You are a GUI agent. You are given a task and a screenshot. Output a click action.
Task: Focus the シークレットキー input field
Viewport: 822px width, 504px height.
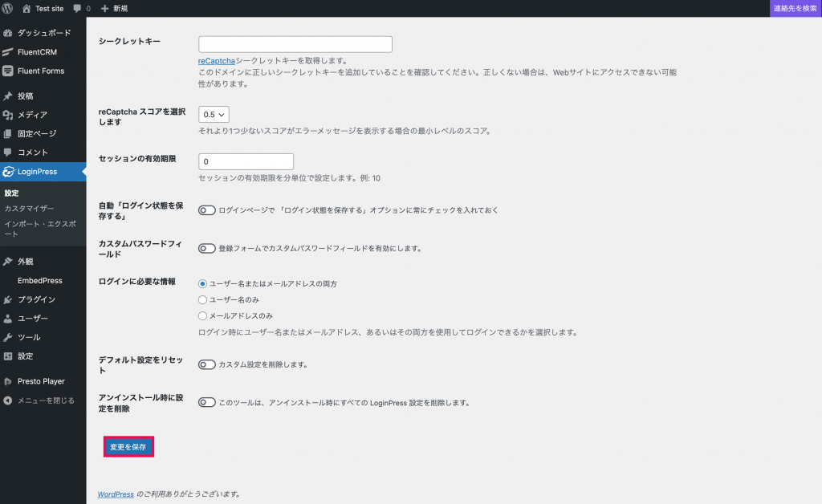click(x=295, y=44)
